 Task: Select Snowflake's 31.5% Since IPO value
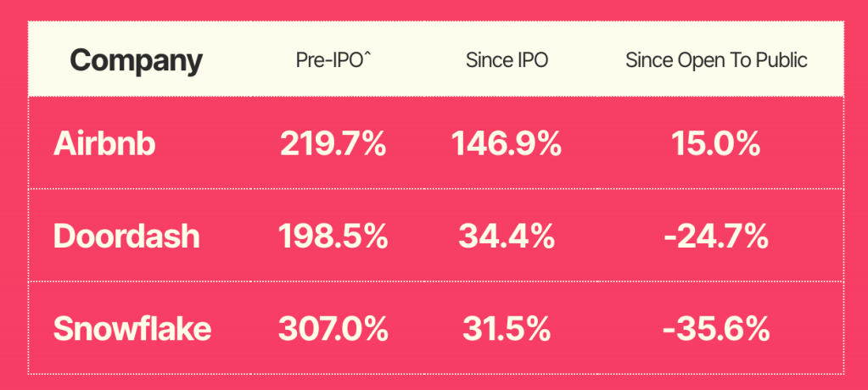coord(507,328)
